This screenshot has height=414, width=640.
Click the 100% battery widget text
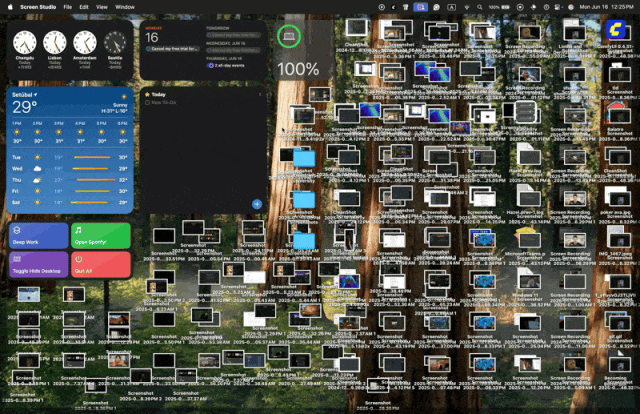(298, 69)
